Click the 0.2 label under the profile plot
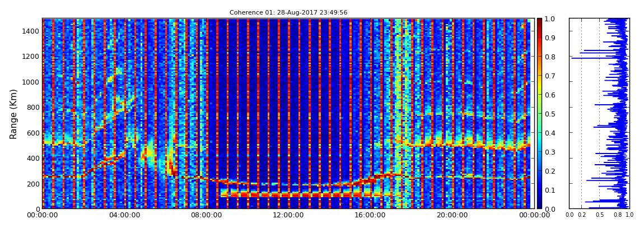The height and width of the screenshot is (228, 644). click(582, 215)
